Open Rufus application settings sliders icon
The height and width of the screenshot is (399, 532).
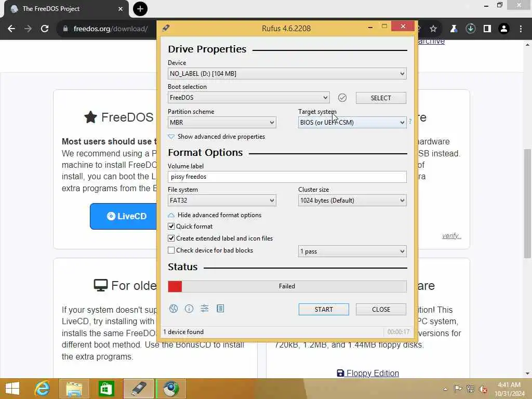(205, 309)
